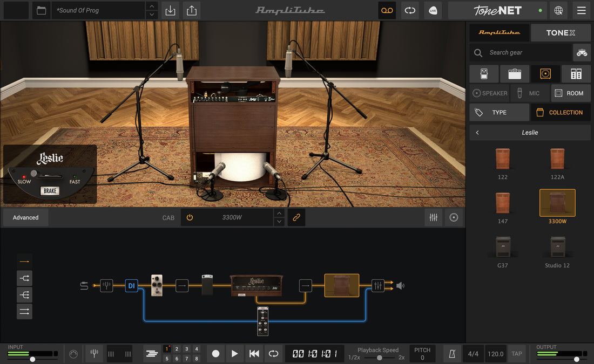The width and height of the screenshot is (594, 364).
Task: Select the single serial chain routing
Action: click(25, 262)
